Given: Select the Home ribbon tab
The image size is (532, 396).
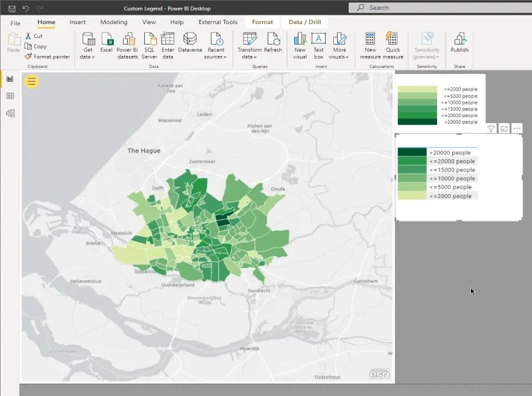Looking at the screenshot, I should [46, 22].
